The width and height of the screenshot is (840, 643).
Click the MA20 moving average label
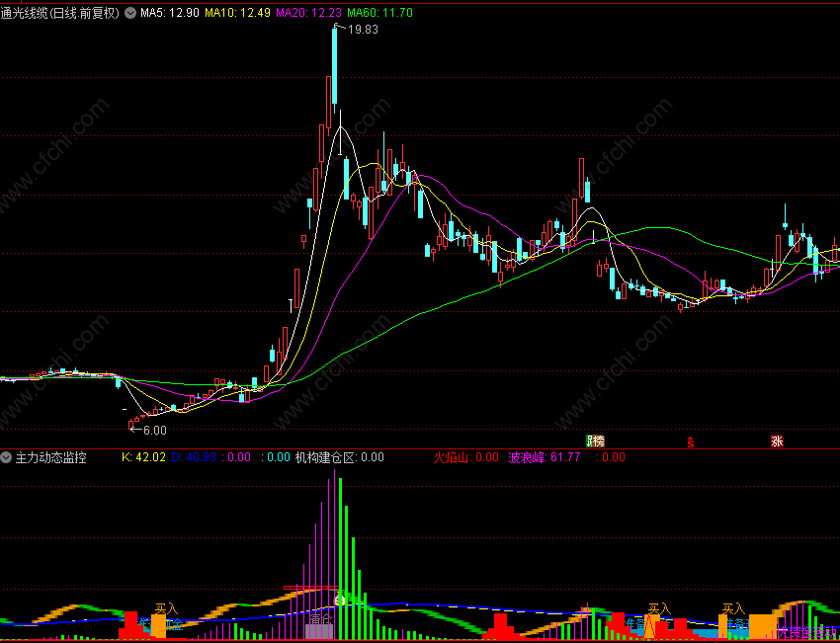click(x=308, y=14)
